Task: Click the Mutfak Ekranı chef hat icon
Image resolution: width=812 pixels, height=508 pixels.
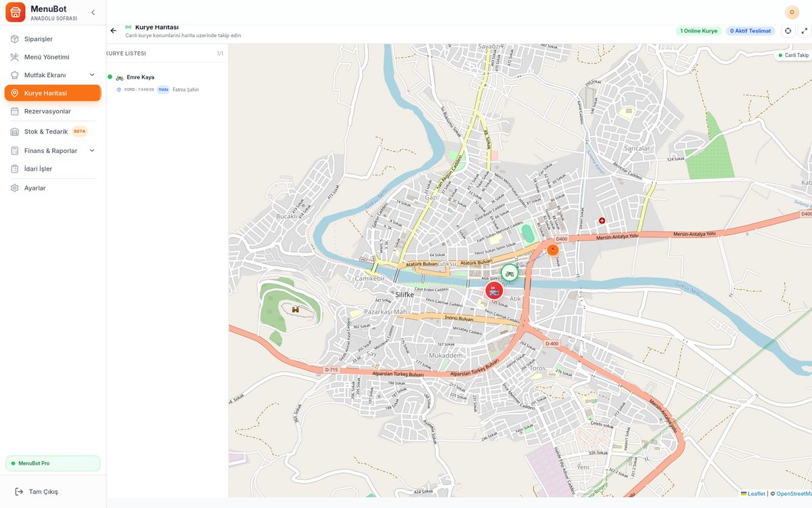Action: point(15,75)
